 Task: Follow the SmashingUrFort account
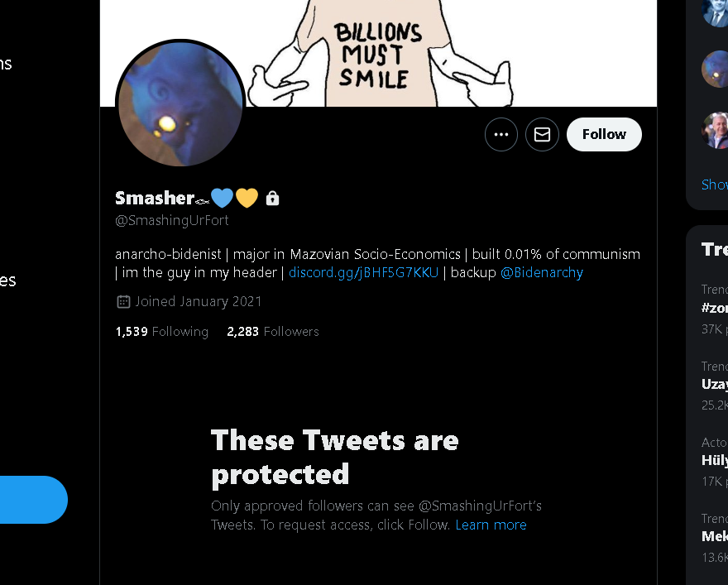604,134
